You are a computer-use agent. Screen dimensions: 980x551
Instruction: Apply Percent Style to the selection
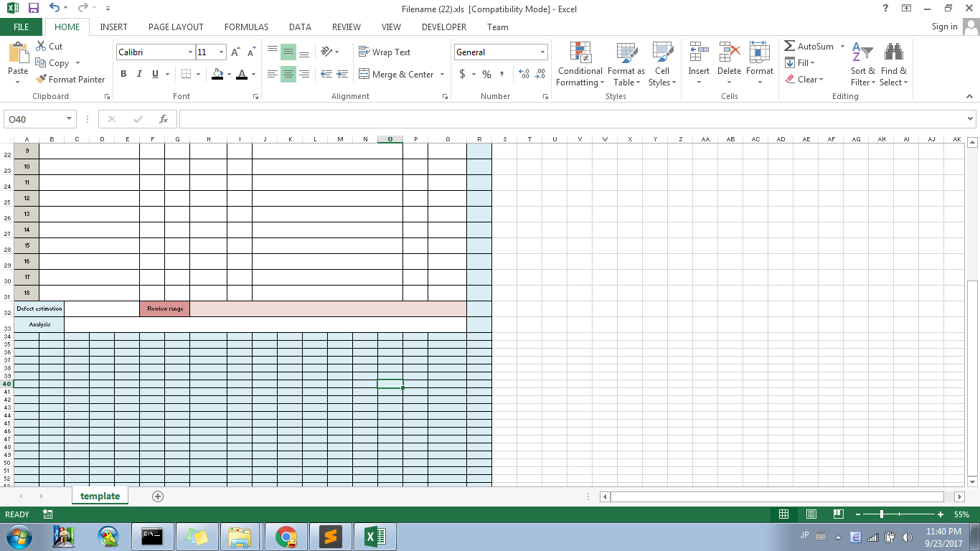[x=486, y=74]
